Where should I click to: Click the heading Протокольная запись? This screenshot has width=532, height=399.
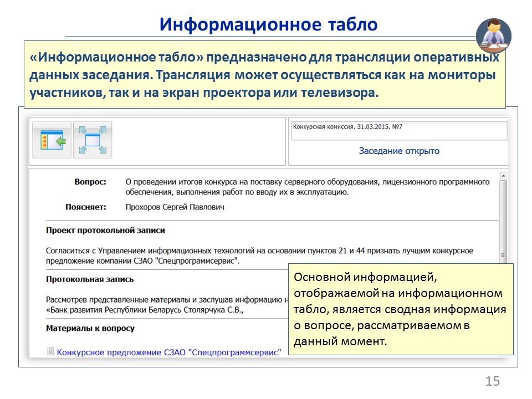(90, 279)
